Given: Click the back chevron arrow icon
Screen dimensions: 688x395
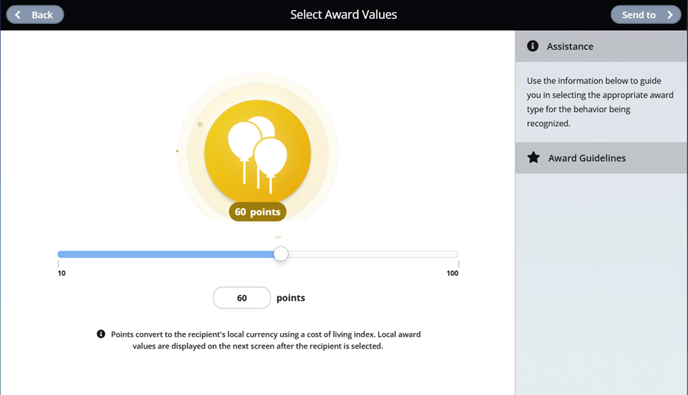Looking at the screenshot, I should point(18,15).
